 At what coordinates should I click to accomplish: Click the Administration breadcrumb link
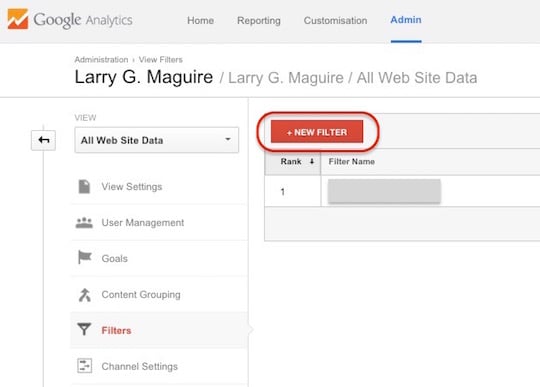[101, 60]
